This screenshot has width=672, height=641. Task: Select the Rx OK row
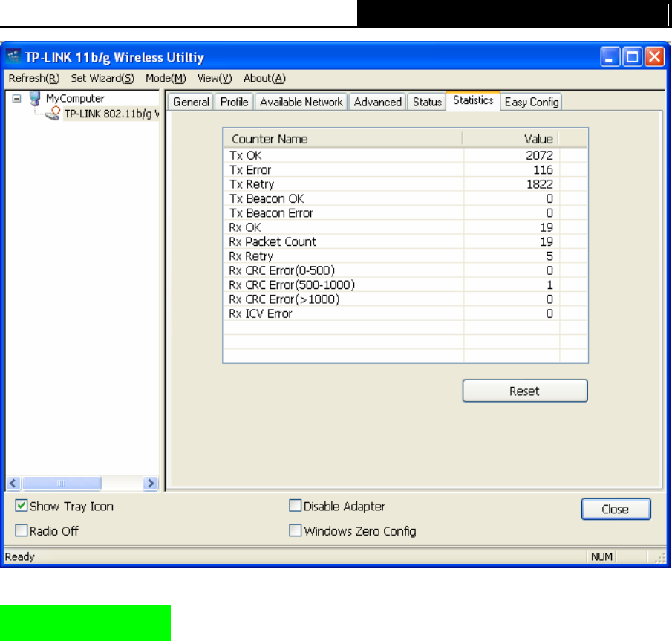[405, 227]
